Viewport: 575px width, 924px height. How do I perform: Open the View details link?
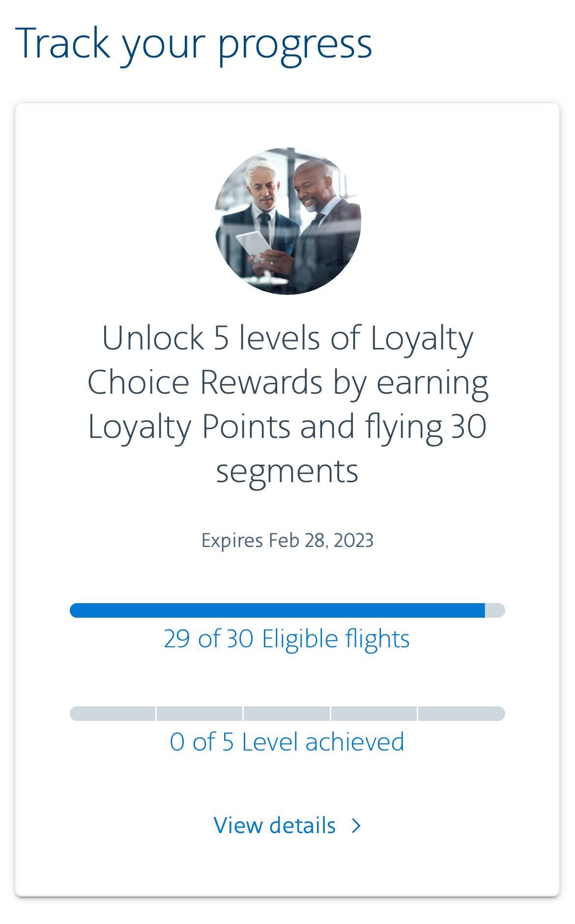coord(275,826)
